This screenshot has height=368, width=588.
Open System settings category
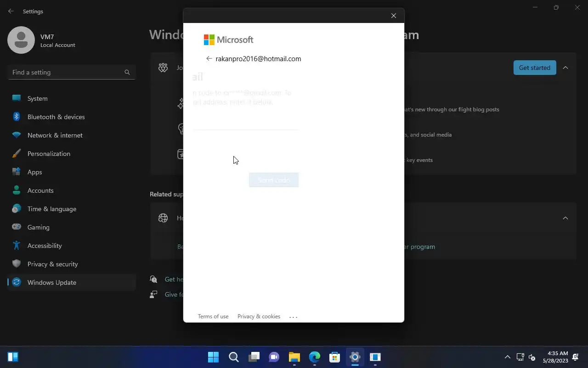tap(72, 98)
